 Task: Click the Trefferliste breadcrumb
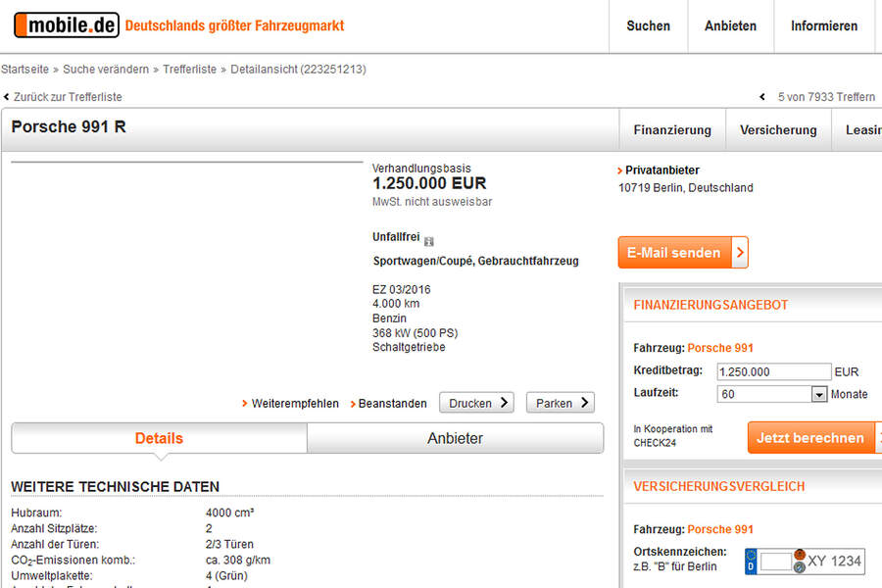click(x=189, y=70)
